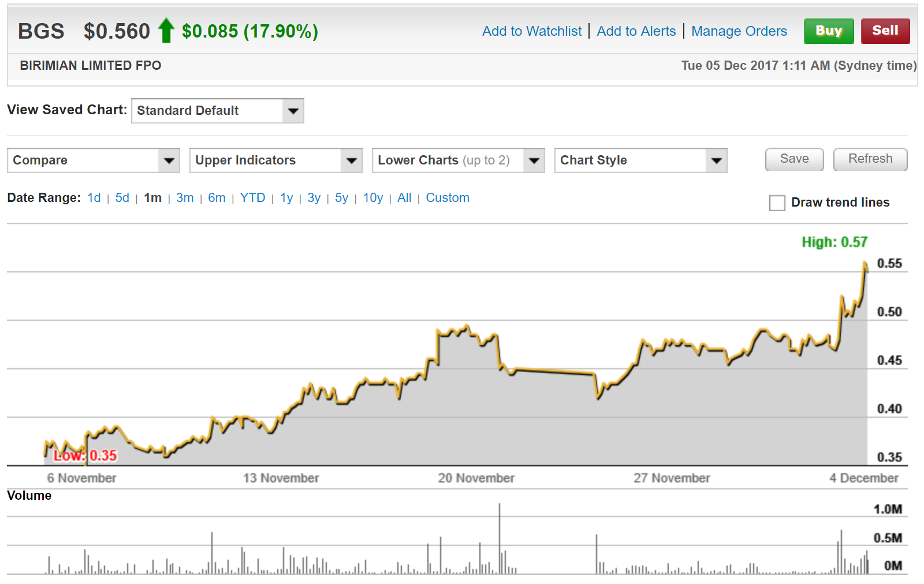Screen dimensions: 924x584
Task: Open the Chart Style dropdown
Action: click(x=640, y=160)
